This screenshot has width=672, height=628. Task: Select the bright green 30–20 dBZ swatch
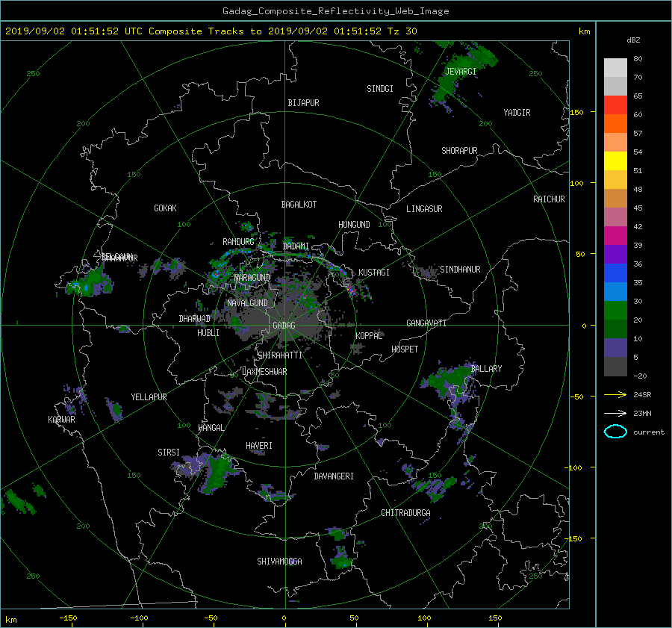[x=615, y=311]
